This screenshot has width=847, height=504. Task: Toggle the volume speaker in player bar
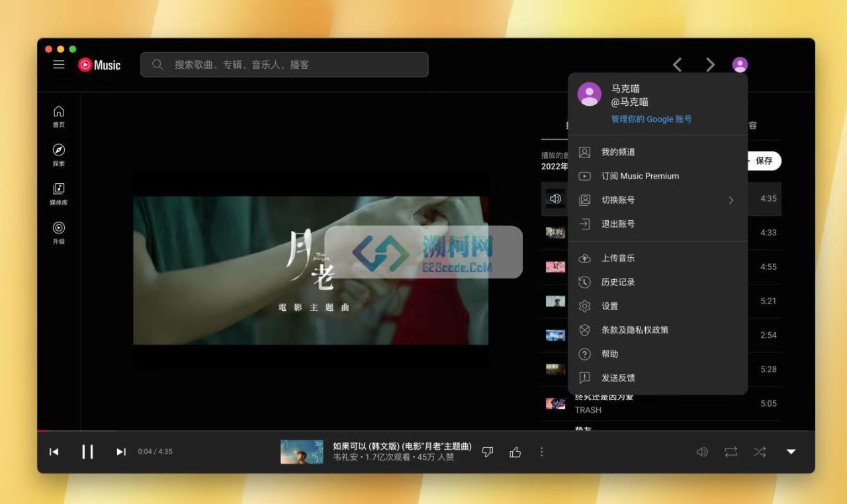(702, 452)
